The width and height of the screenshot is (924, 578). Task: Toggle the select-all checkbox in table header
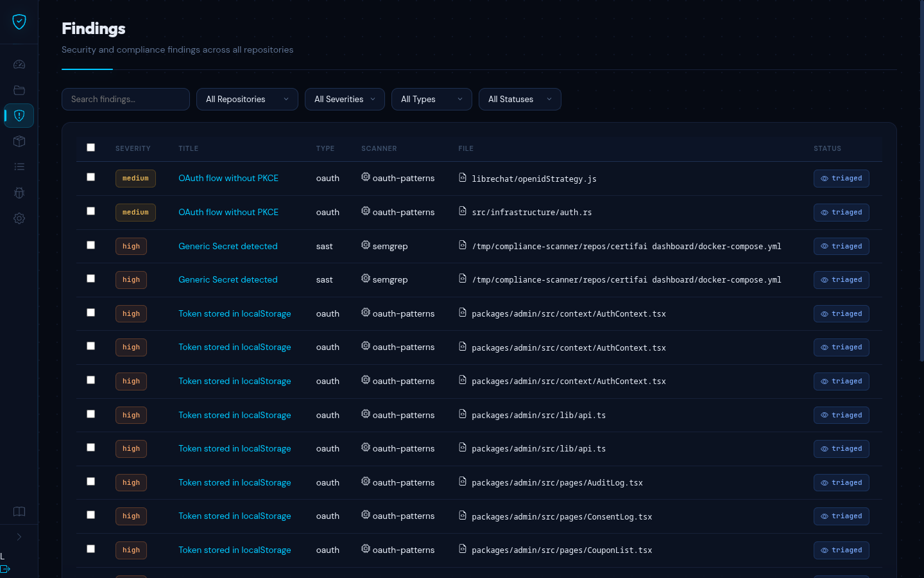pos(90,148)
